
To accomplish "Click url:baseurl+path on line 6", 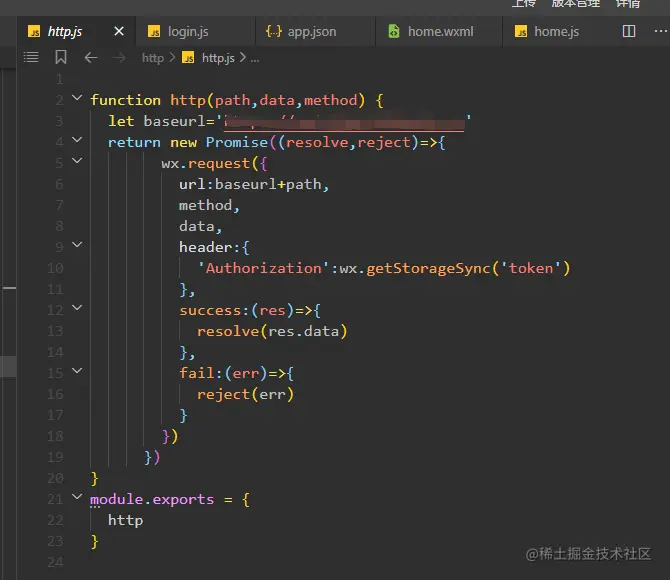I will coord(250,184).
